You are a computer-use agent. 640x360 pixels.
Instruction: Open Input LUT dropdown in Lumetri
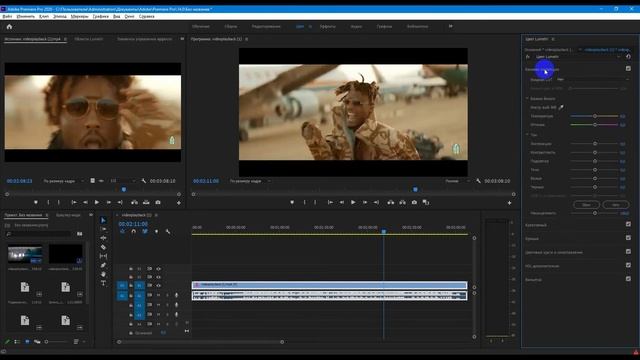coord(593,80)
